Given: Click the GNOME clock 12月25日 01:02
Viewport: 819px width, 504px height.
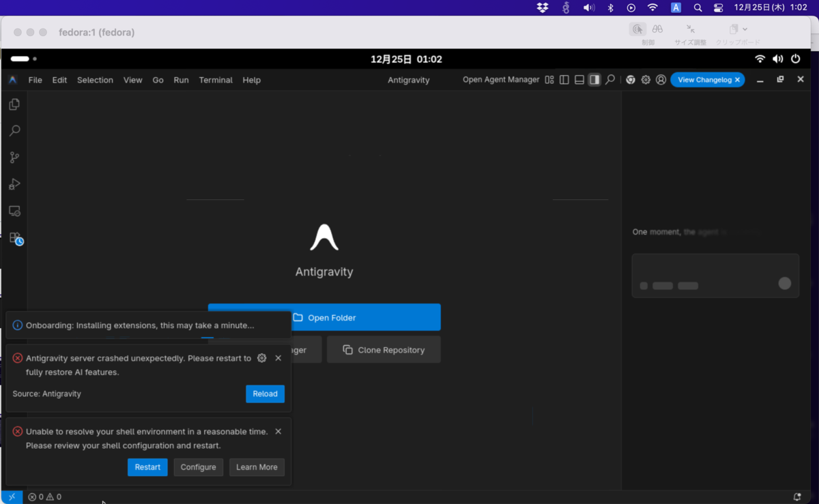Looking at the screenshot, I should point(406,59).
